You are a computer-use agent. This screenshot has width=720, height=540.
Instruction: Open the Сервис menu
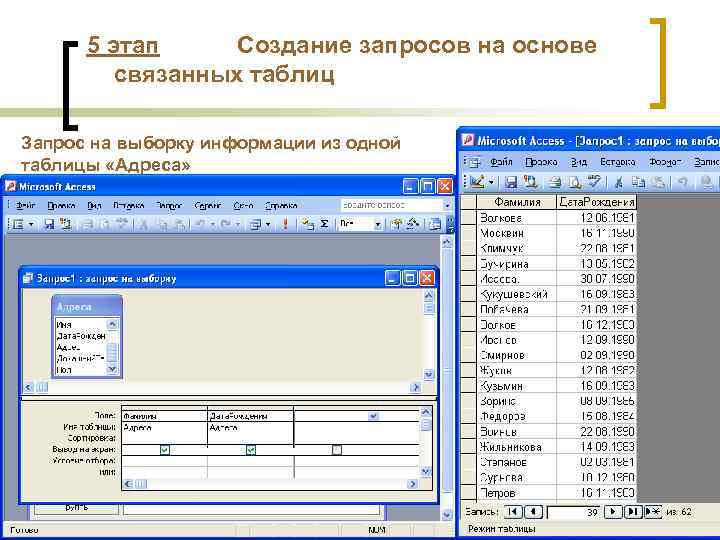[x=208, y=205]
